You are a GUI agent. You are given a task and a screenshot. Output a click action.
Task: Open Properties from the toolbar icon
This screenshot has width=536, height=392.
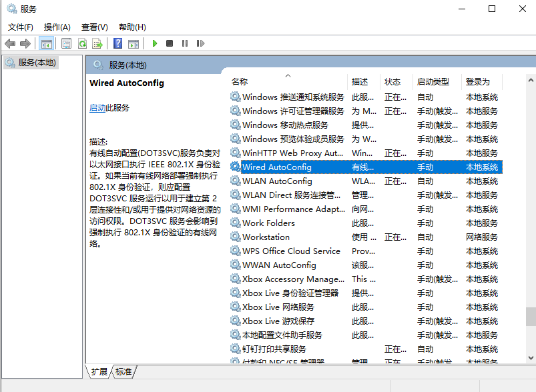point(66,43)
